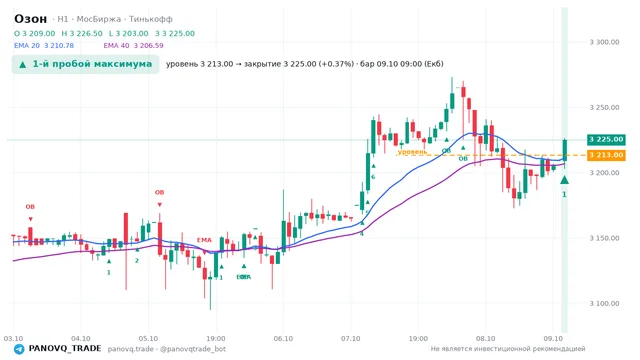Click the 1-й пробой максимума badge
640x360 pixels.
85,64
